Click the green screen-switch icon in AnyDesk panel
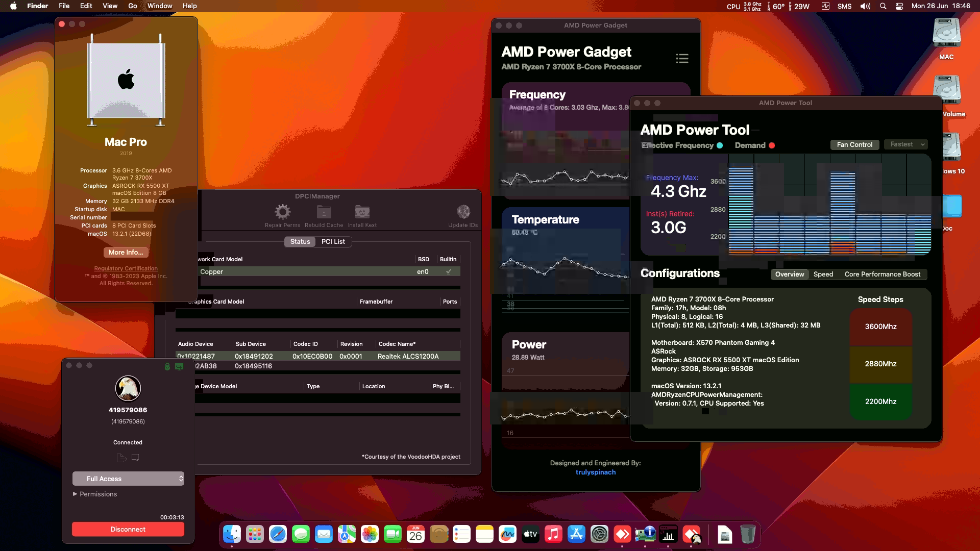This screenshot has width=980, height=551. coord(179,366)
